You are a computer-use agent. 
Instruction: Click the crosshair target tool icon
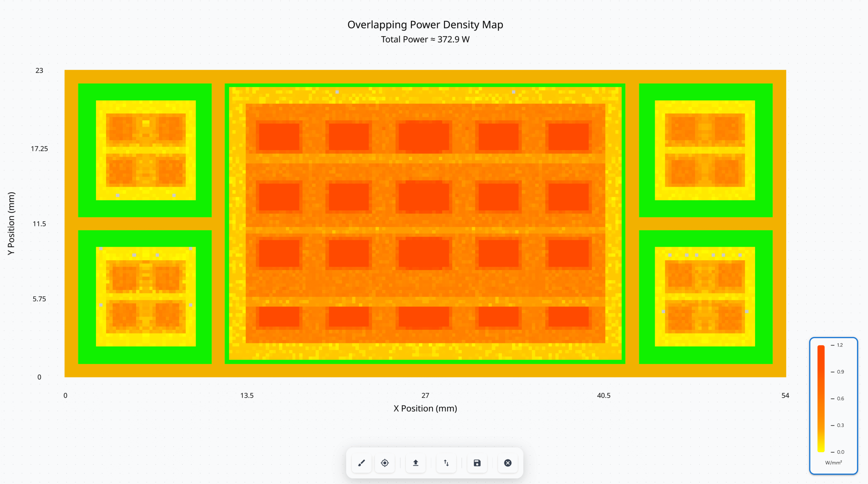click(x=385, y=463)
